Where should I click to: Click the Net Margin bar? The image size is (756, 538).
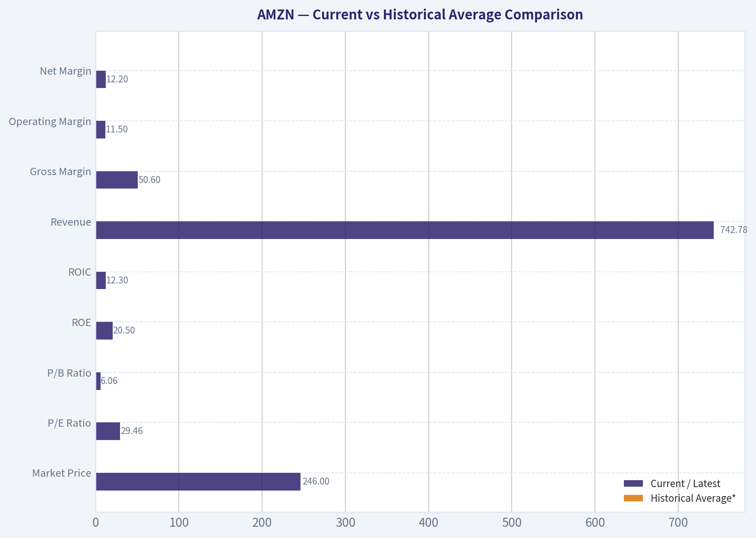(101, 79)
